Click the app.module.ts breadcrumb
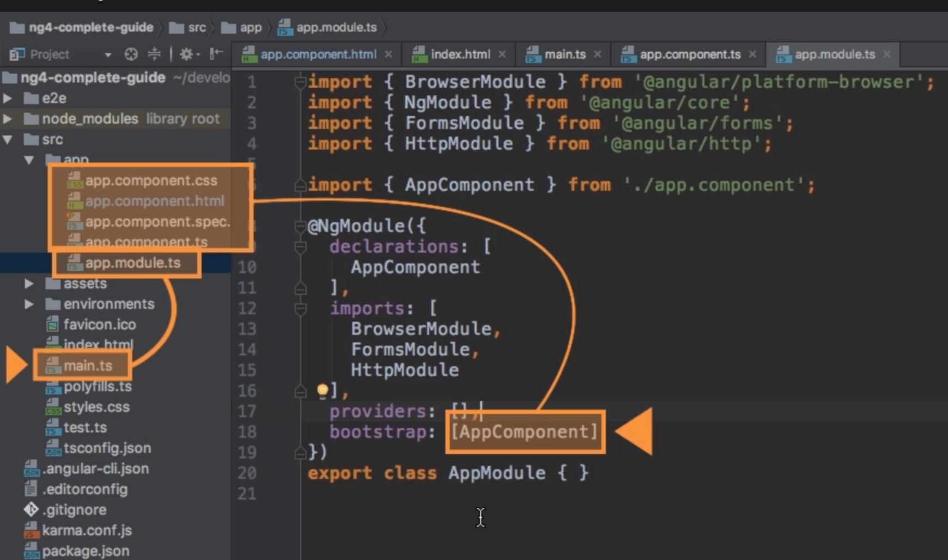 327,27
